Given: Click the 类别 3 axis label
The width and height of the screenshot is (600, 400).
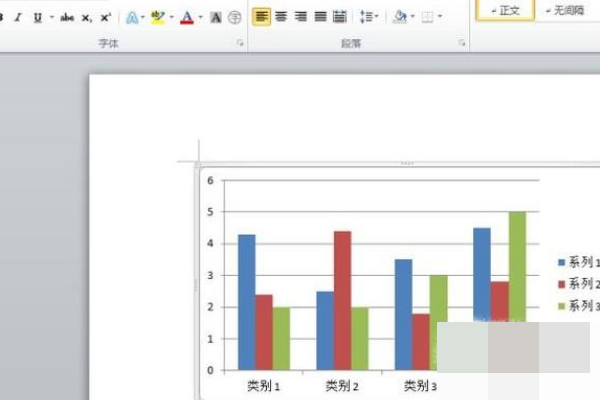Looking at the screenshot, I should (x=421, y=386).
